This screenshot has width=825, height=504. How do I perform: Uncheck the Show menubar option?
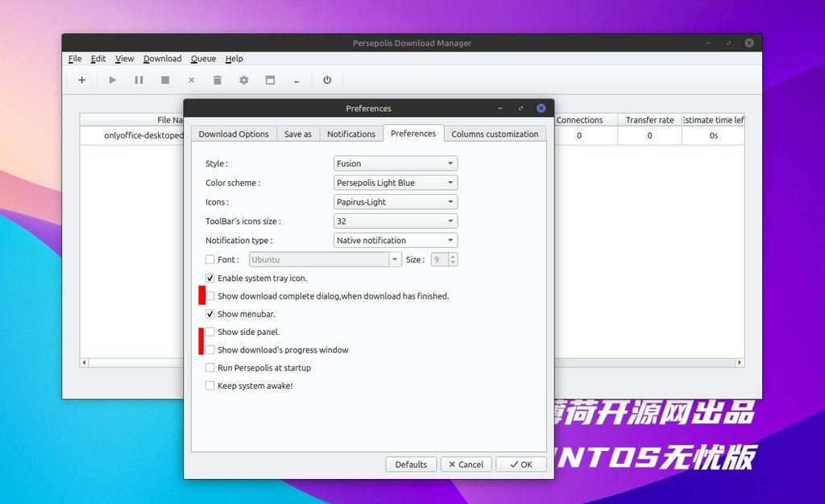click(x=210, y=314)
